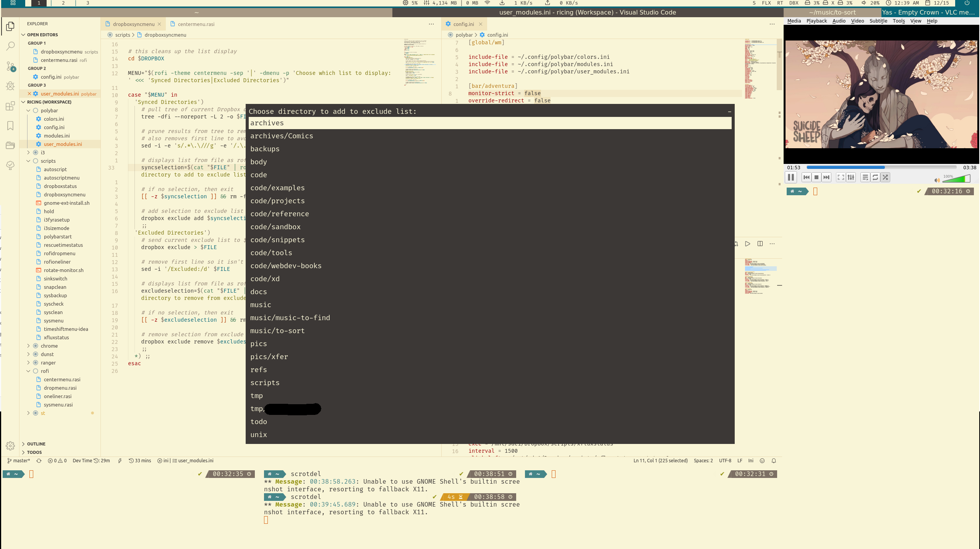Open the Run and Debug view
980x549 pixels.
(10, 86)
